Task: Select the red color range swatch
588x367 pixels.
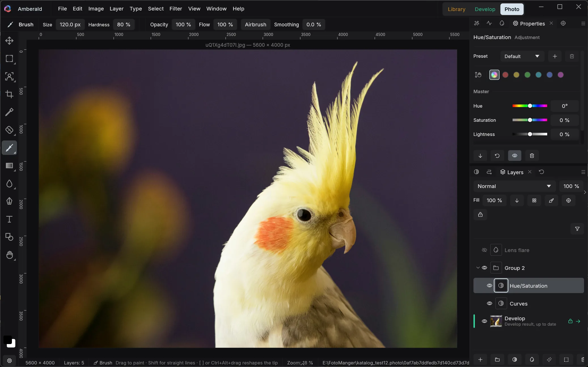Action: pos(505,75)
